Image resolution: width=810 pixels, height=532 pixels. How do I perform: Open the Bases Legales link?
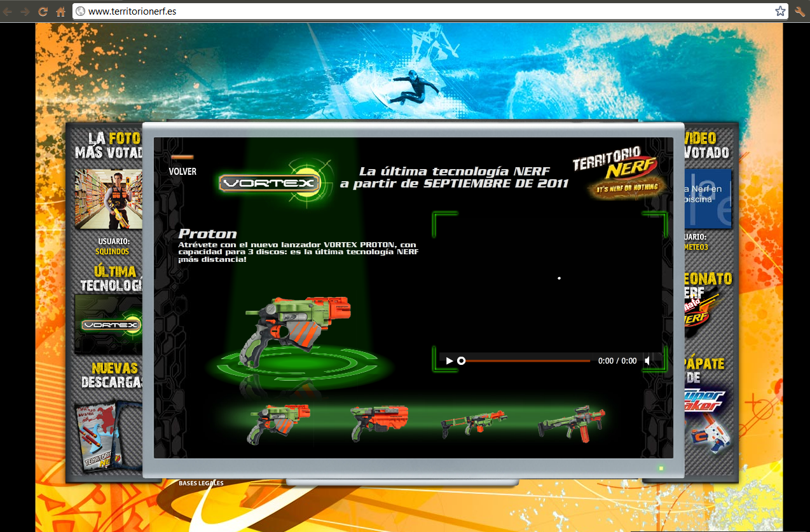coord(201,483)
